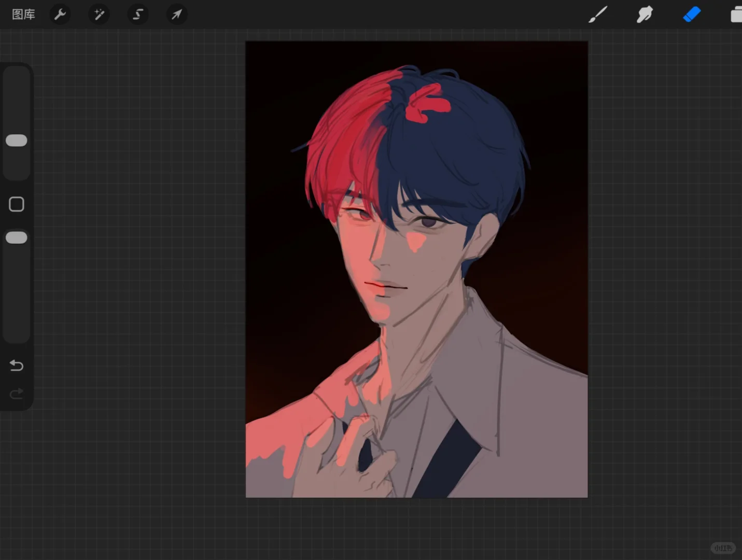Select the blue Eraser tool
This screenshot has height=560, width=742.
pos(692,15)
